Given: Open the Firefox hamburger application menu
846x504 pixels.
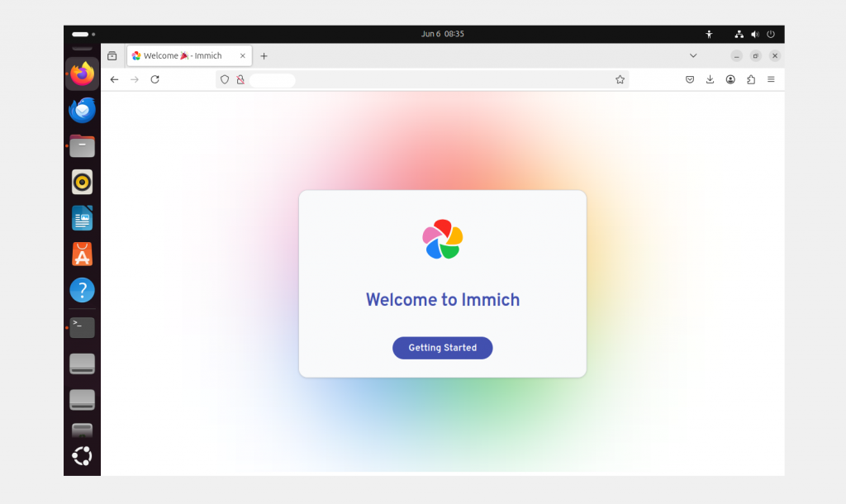Looking at the screenshot, I should 771,80.
